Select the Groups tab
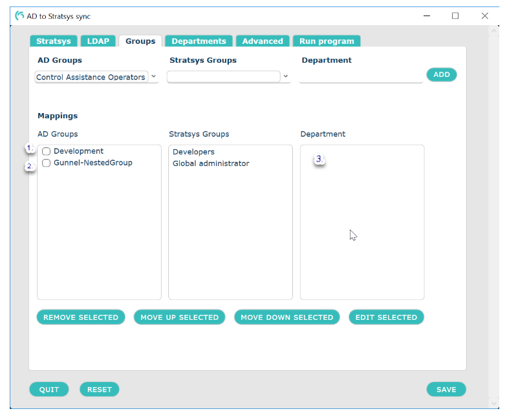 [140, 41]
